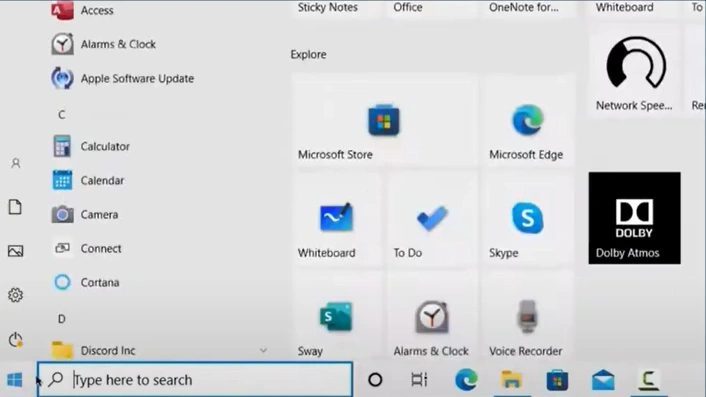This screenshot has height=397, width=706.
Task: Launch Edge from the taskbar
Action: [466, 379]
